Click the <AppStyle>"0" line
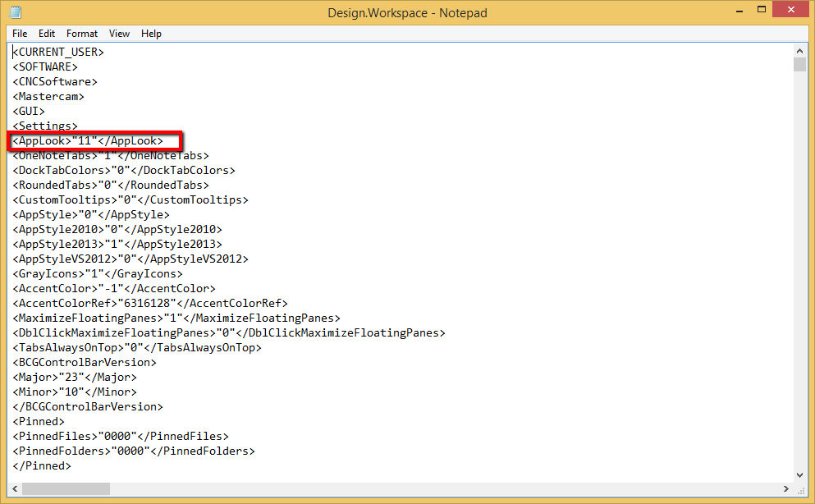Viewport: 815px width, 504px height. [91, 214]
